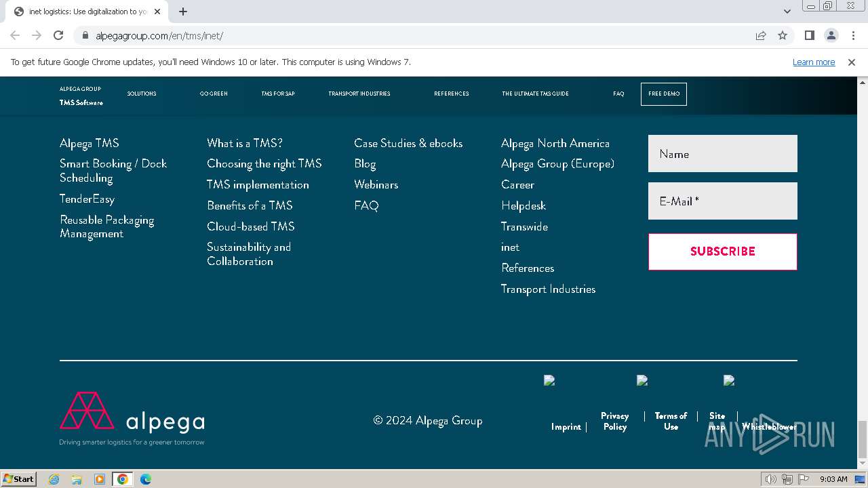The height and width of the screenshot is (488, 868).
Task: Open the Solutions nav menu
Action: tap(142, 94)
